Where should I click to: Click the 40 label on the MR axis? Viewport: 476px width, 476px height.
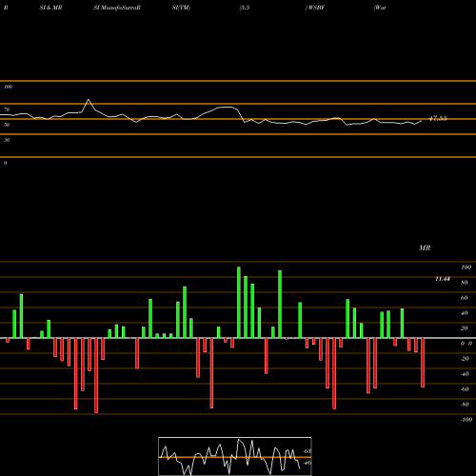click(465, 313)
